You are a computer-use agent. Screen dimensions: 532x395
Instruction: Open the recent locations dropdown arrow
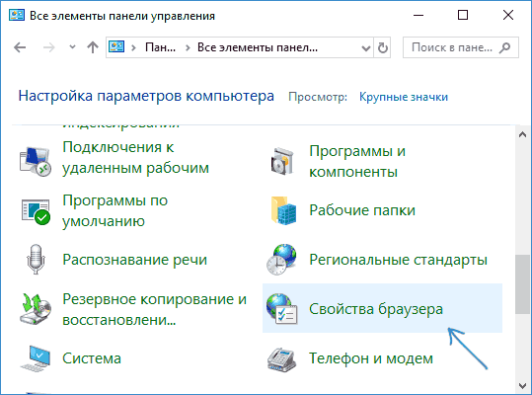[x=72, y=47]
